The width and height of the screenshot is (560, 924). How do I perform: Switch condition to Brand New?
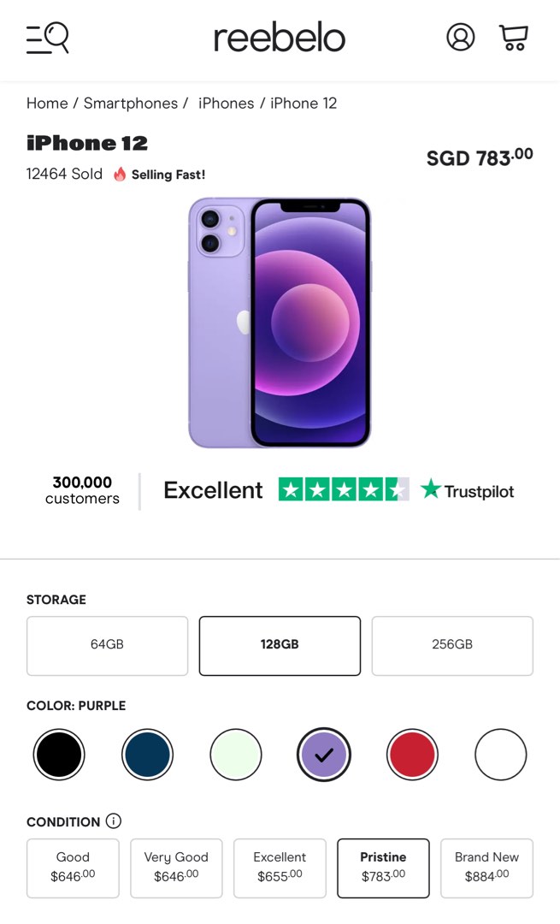pos(486,868)
